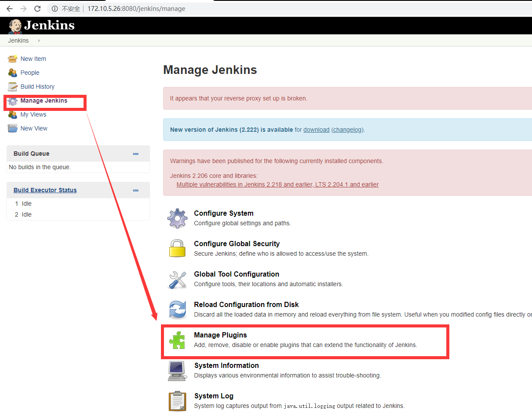Open the My Views link
This screenshot has width=532, height=414.
coord(33,114)
